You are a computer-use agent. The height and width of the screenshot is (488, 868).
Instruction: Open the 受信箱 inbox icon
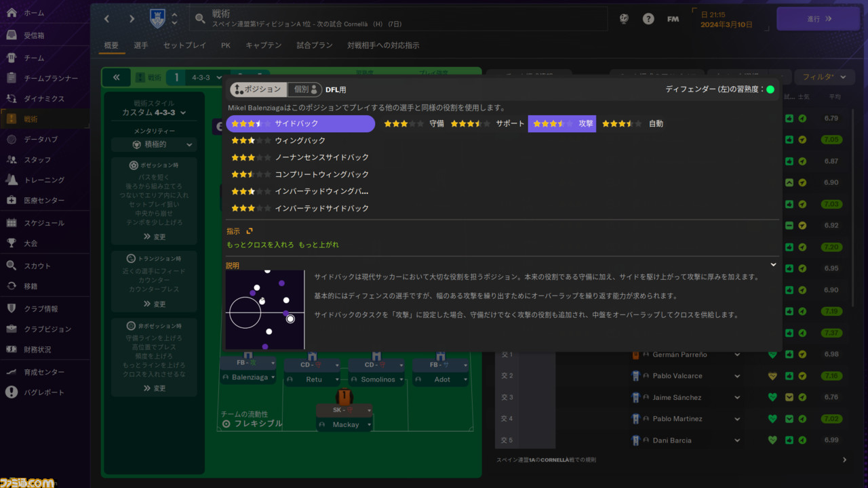pyautogui.click(x=12, y=35)
